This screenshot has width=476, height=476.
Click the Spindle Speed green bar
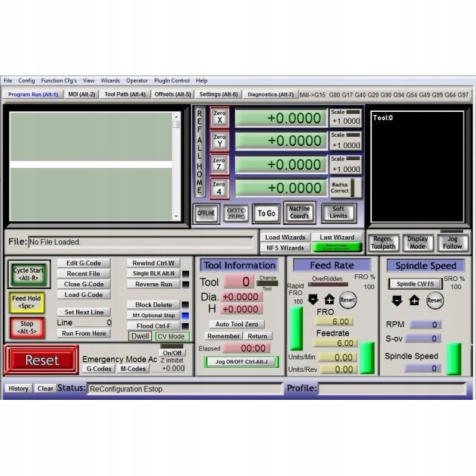click(454, 359)
